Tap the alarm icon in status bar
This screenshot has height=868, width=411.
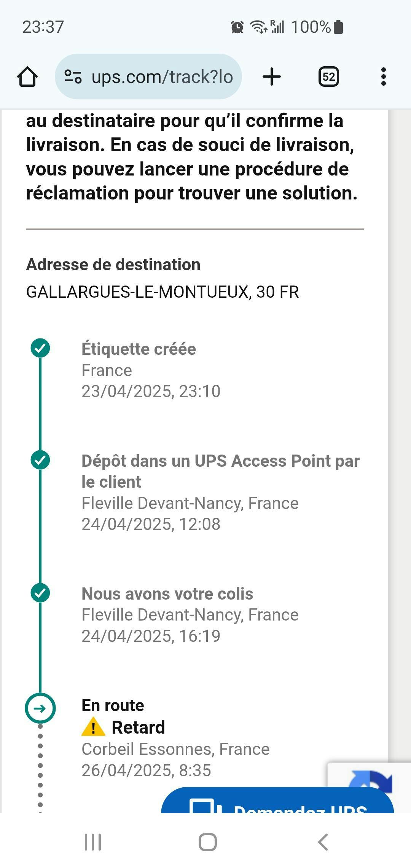point(237,27)
